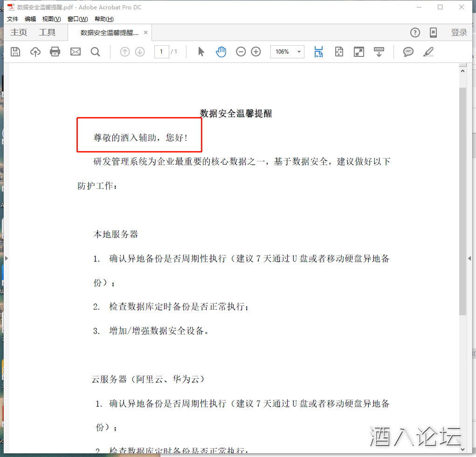
Task: Switch to the 工具 tab
Action: coord(47,32)
